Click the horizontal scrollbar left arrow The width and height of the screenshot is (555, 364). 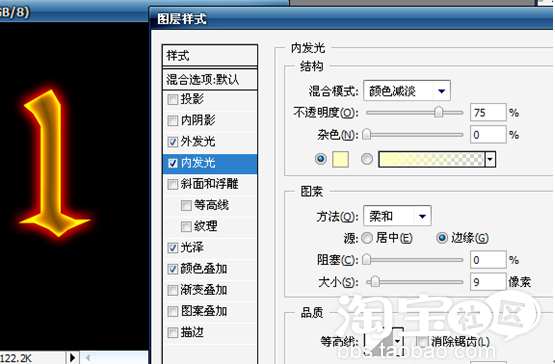[88, 358]
